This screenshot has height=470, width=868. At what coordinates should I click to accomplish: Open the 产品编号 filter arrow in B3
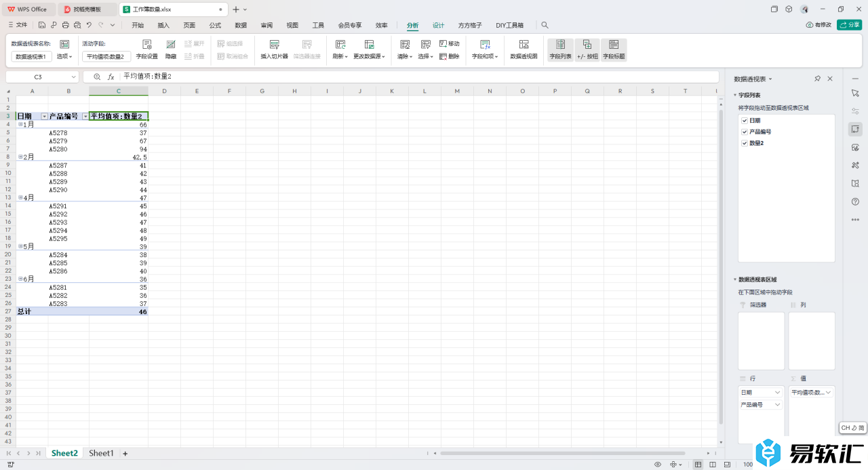click(x=85, y=117)
